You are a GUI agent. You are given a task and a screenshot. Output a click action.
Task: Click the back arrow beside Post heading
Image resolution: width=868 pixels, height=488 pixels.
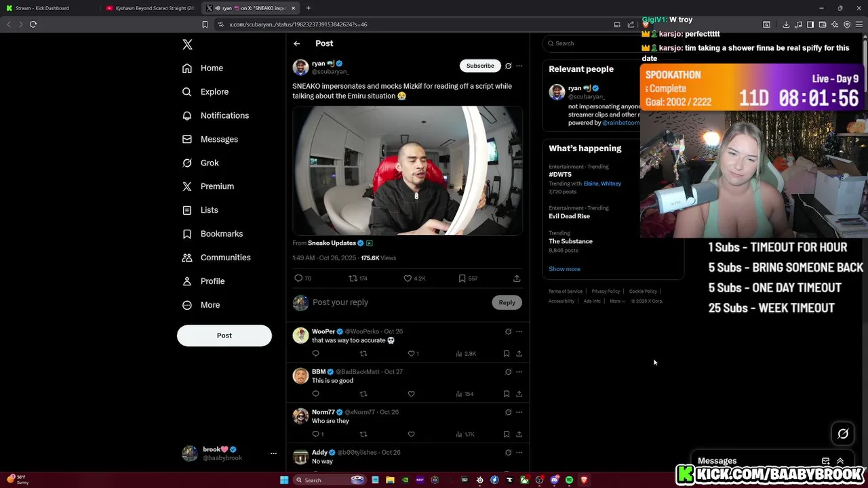tap(297, 43)
